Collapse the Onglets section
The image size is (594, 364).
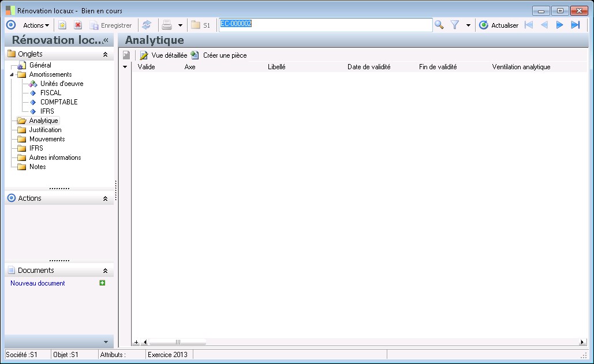105,54
